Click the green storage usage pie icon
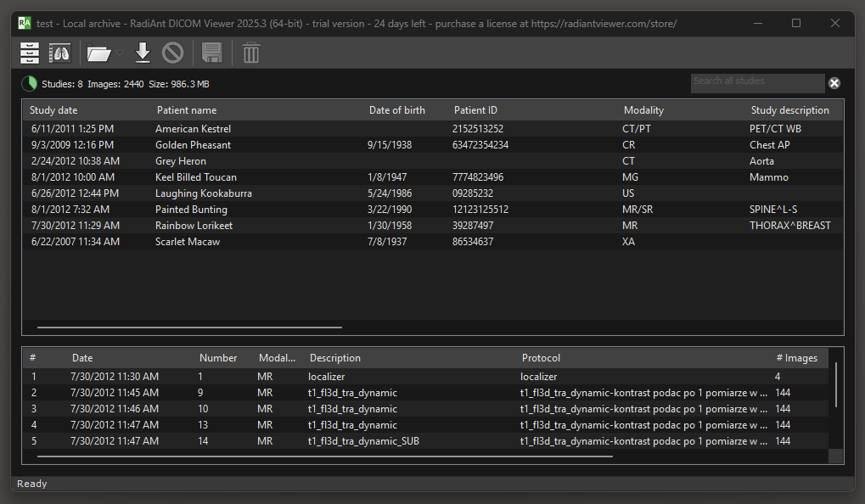This screenshot has width=865, height=504. point(29,84)
